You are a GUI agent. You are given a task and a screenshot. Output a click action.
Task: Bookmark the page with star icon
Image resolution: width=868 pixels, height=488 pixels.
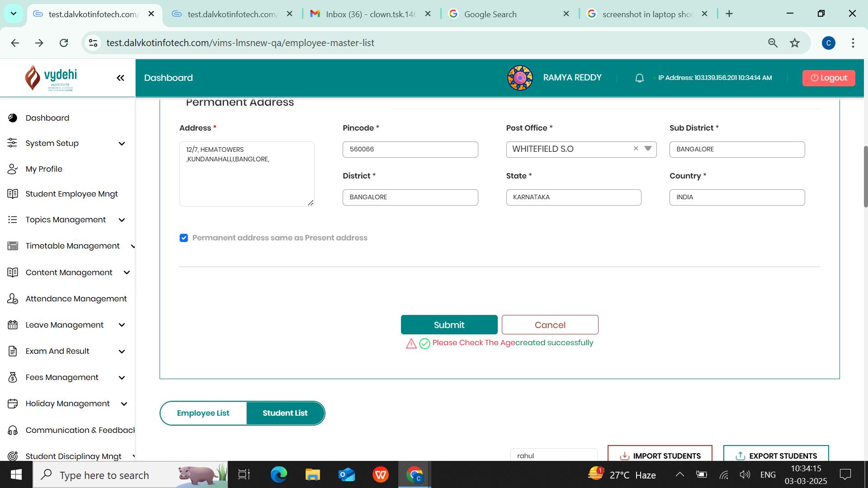795,43
